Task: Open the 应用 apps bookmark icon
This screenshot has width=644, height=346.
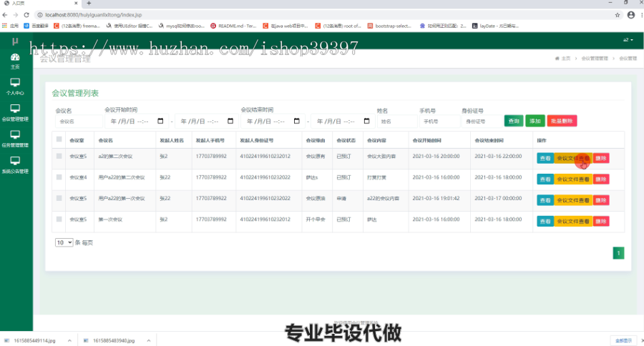Action: click(x=10, y=26)
